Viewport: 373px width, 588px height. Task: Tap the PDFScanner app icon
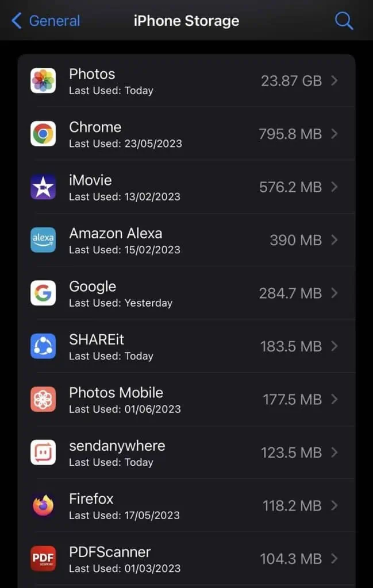43,558
